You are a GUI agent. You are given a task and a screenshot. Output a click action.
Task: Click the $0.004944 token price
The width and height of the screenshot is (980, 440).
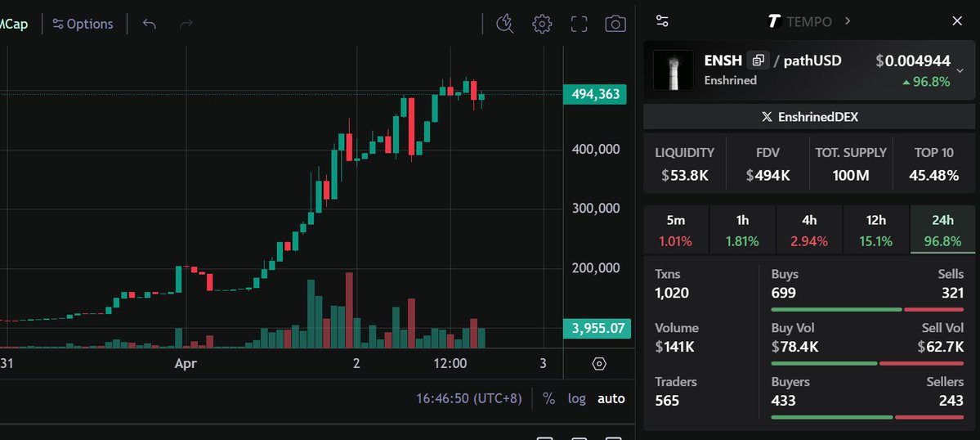click(912, 61)
